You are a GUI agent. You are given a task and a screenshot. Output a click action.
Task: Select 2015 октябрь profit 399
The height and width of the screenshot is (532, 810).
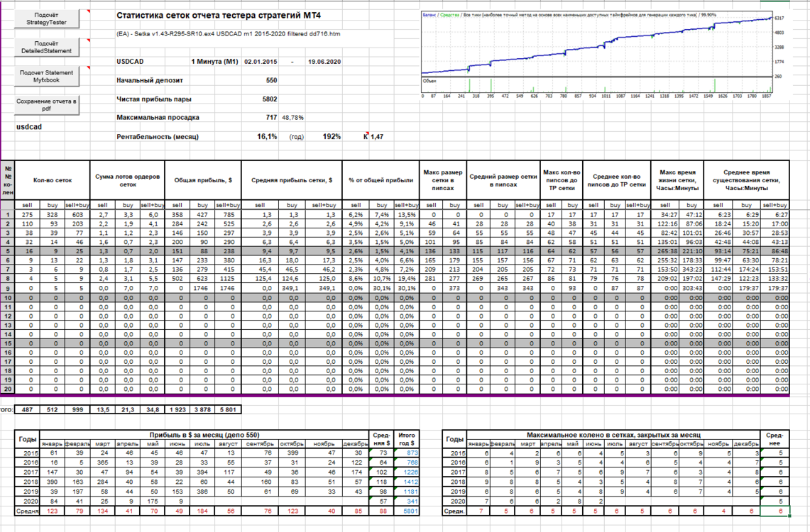click(x=292, y=453)
